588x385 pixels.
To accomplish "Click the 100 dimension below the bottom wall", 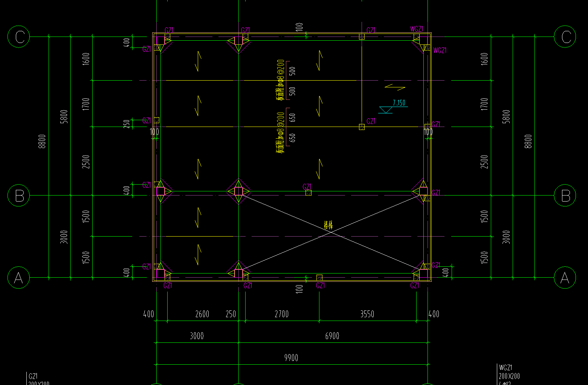I will click(299, 289).
